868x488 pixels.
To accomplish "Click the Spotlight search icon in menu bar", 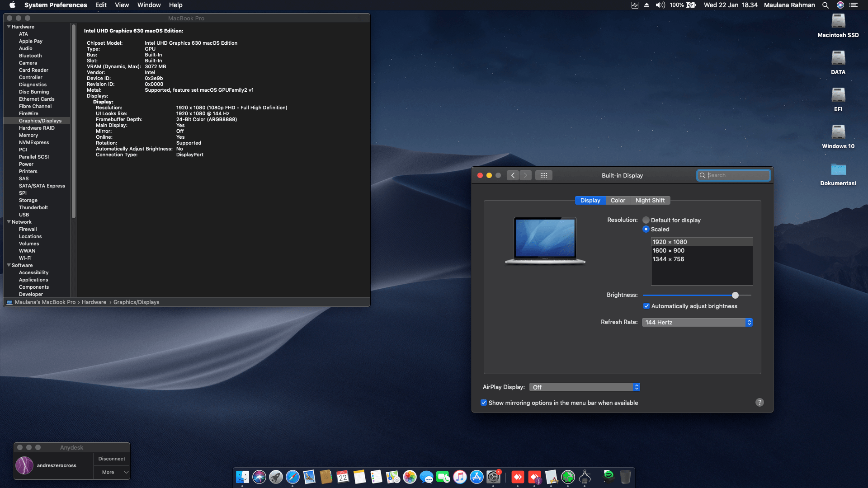I will (826, 5).
